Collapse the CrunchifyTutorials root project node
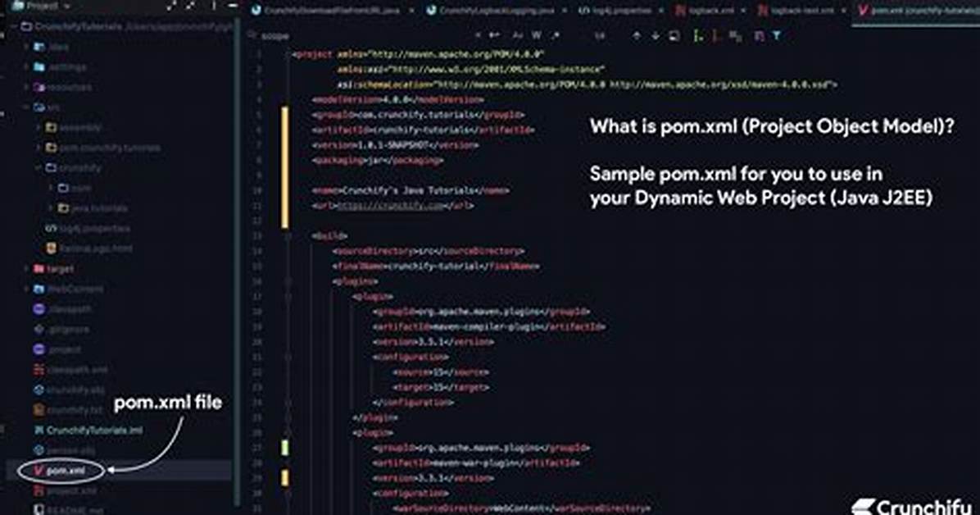The width and height of the screenshot is (980, 515). coord(14,27)
